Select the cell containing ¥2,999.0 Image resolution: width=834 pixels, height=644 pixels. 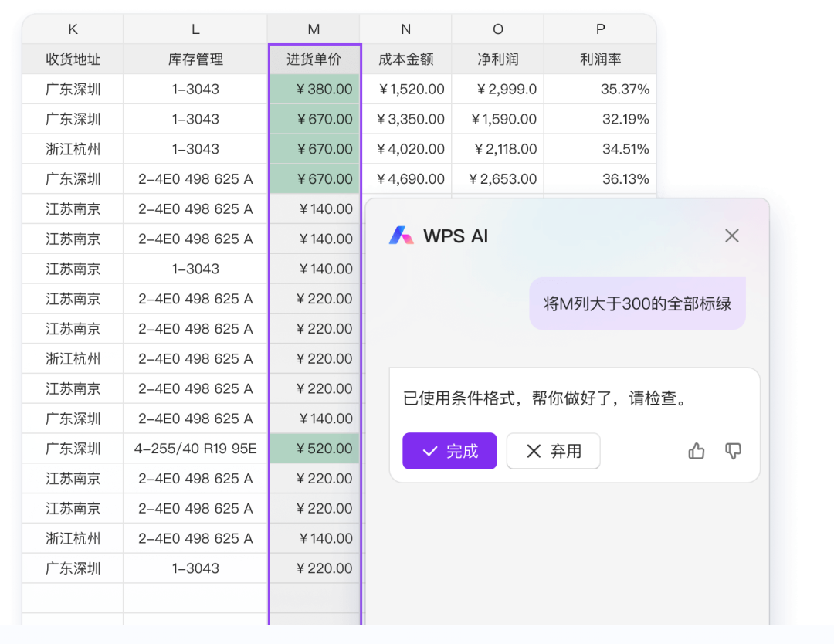click(x=497, y=89)
